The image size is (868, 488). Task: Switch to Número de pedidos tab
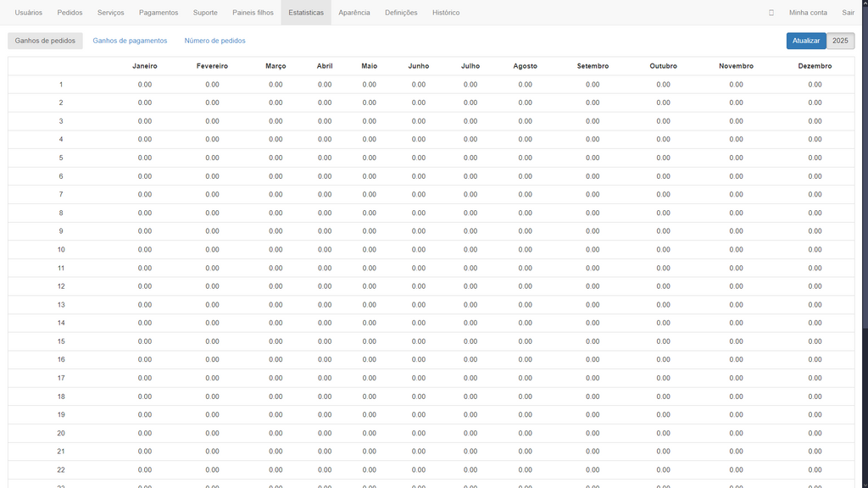point(215,41)
